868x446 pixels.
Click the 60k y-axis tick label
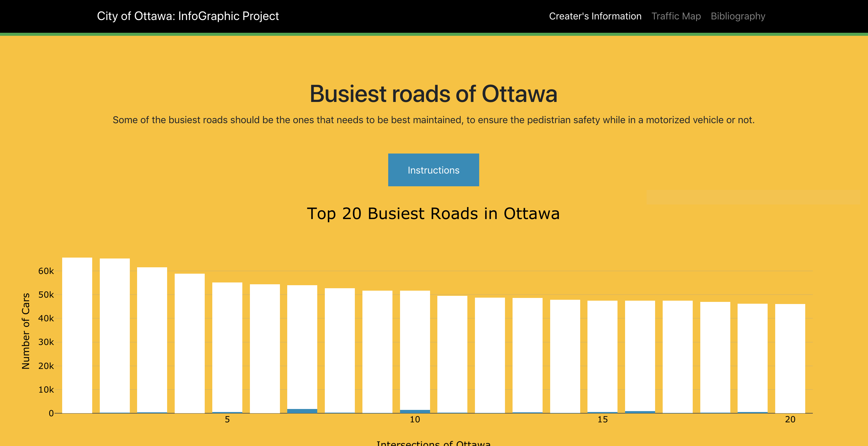coord(46,271)
